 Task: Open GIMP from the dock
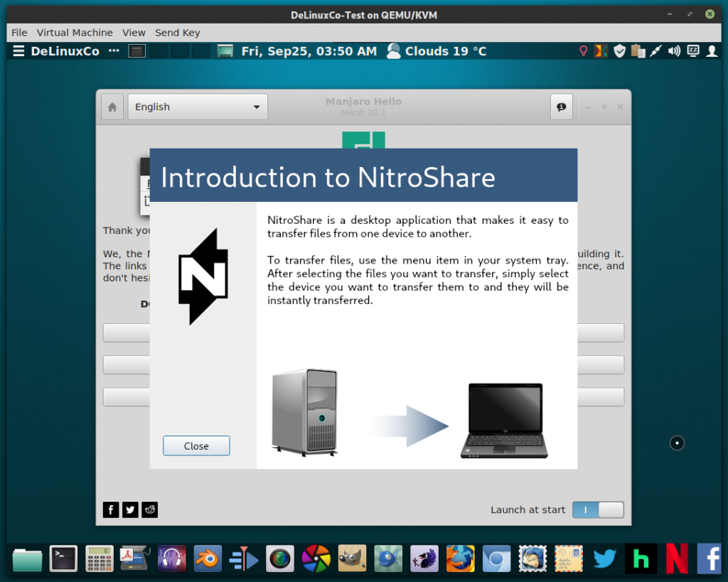coord(351,559)
